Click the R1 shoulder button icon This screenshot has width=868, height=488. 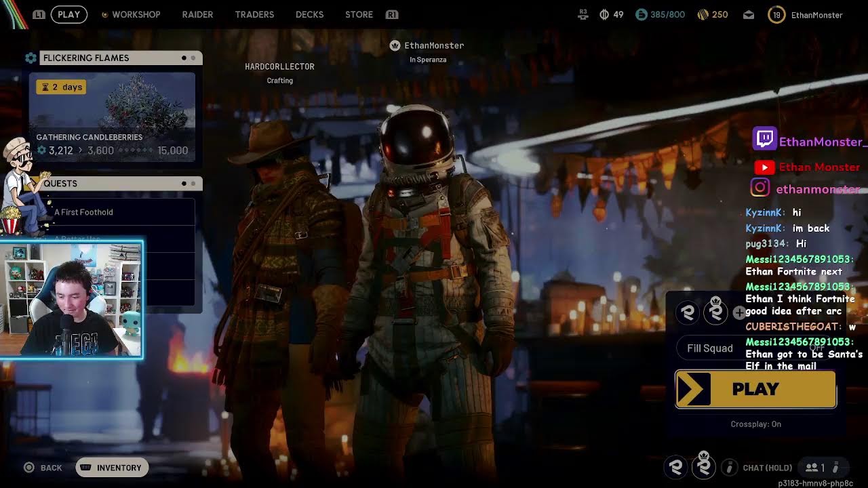(391, 14)
